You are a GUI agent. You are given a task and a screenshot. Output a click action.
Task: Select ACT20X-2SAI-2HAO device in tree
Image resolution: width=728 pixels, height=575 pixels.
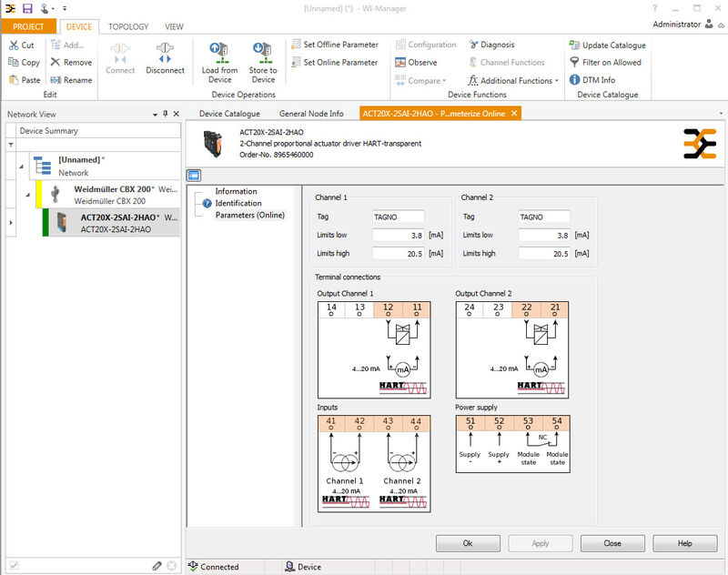[118, 223]
